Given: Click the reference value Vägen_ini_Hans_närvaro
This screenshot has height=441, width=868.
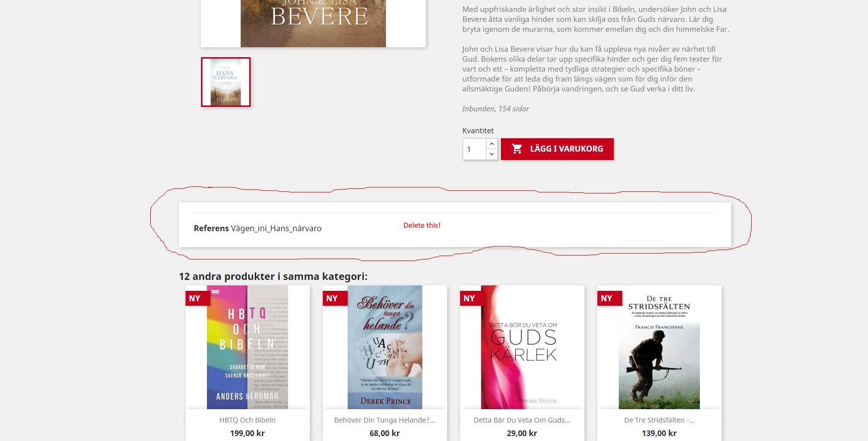Looking at the screenshot, I should pyautogui.click(x=276, y=228).
